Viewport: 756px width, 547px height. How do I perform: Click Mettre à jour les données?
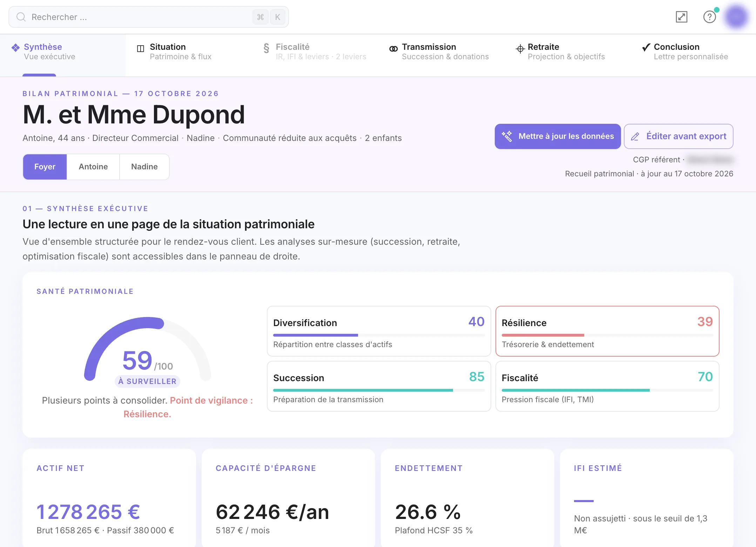click(558, 136)
